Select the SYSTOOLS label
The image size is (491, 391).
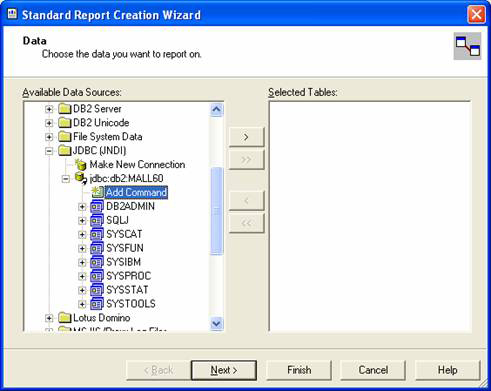(131, 304)
